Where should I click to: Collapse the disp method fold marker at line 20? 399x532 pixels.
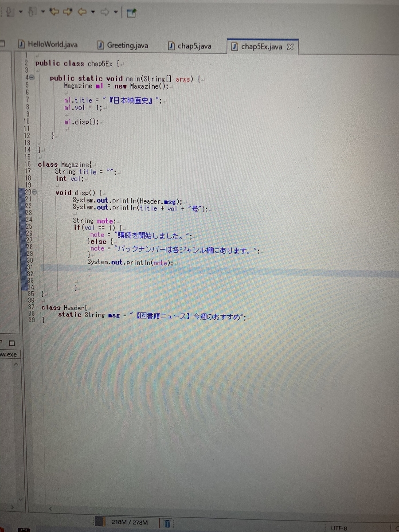coord(34,192)
